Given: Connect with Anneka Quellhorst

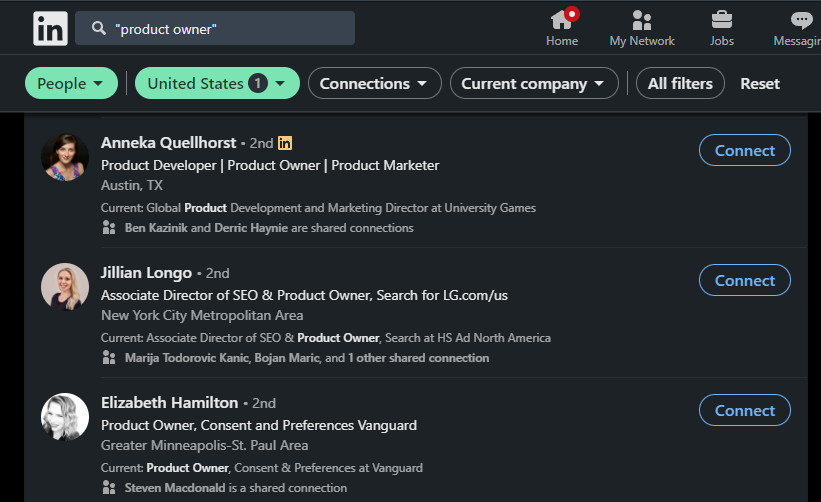Looking at the screenshot, I should pos(745,151).
